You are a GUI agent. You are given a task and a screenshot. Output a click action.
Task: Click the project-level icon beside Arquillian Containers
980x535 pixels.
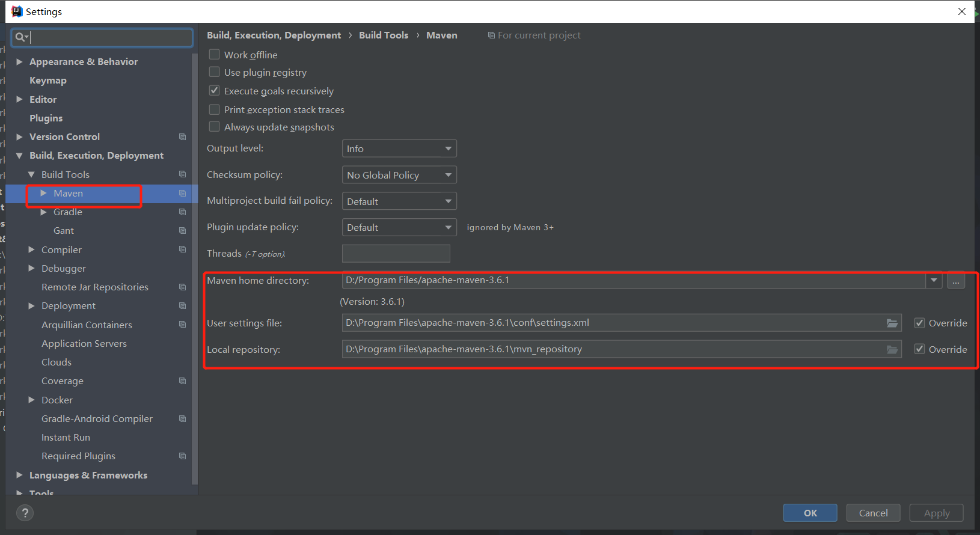click(x=183, y=325)
